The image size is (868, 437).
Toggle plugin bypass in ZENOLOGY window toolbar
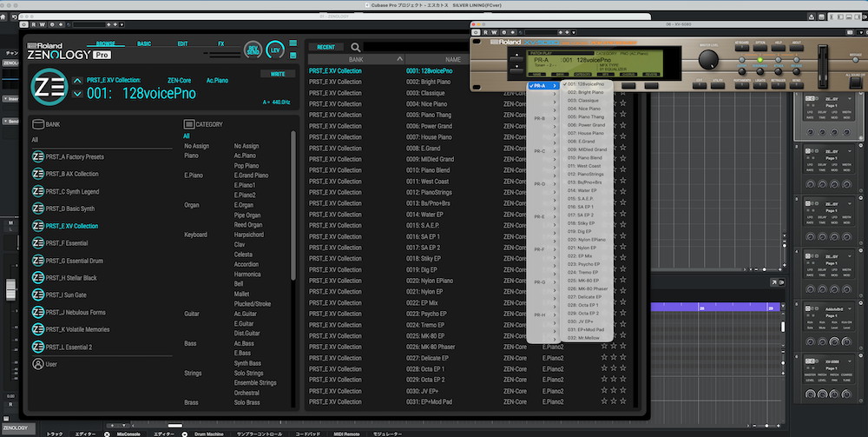click(x=24, y=24)
